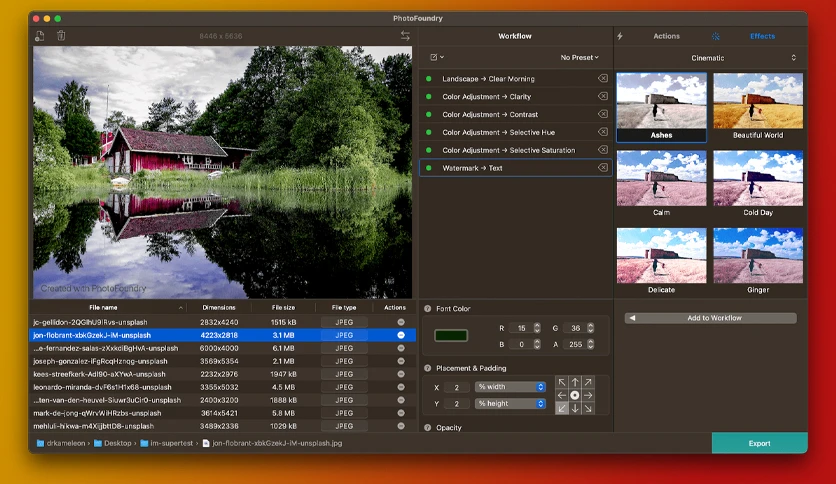Image resolution: width=836 pixels, height=484 pixels.
Task: Switch to the Effects tab
Action: [x=762, y=36]
